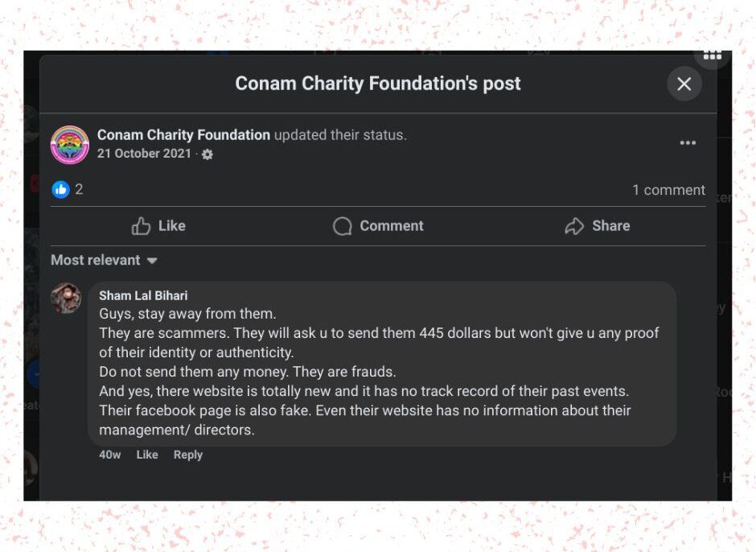756x552 pixels.
Task: Click the 40w comment timestamp
Action: tap(110, 455)
